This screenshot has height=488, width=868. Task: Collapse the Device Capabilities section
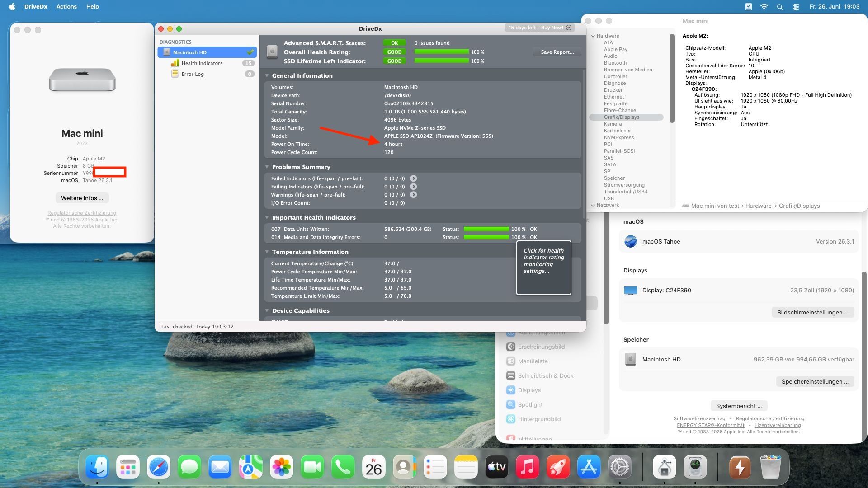[x=267, y=310]
